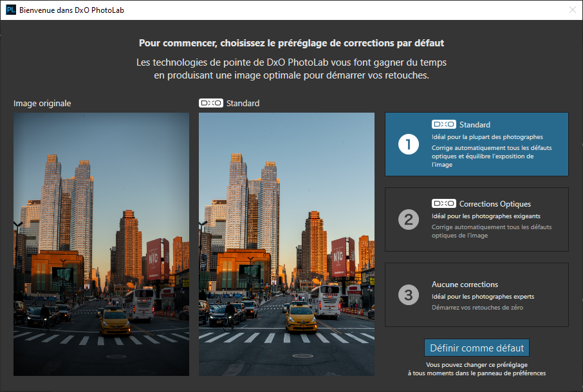Click 'Idéal pour la plupart des photographes' text
Screen dimensions: 583x392
point(487,137)
